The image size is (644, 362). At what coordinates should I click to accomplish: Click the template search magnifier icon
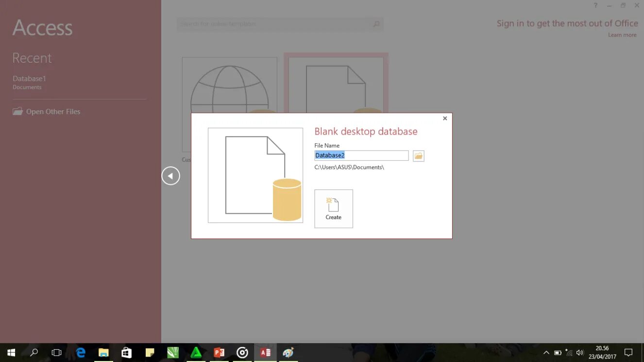point(376,24)
